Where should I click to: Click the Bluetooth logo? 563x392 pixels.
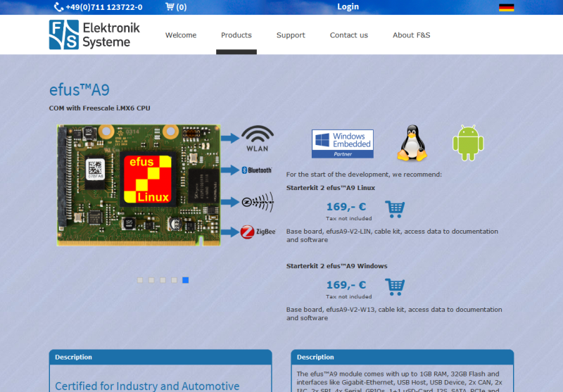click(257, 170)
